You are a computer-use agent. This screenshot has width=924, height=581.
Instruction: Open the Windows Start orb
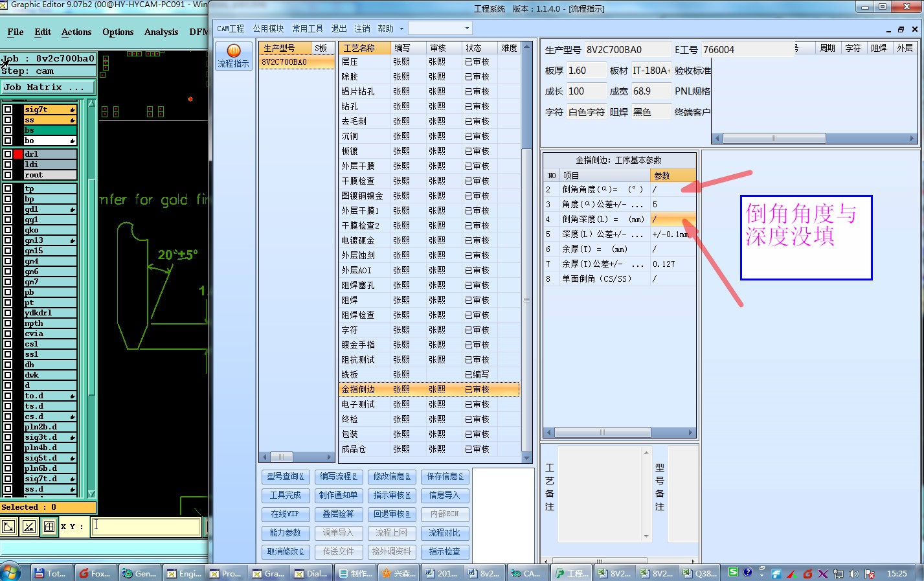click(x=10, y=573)
